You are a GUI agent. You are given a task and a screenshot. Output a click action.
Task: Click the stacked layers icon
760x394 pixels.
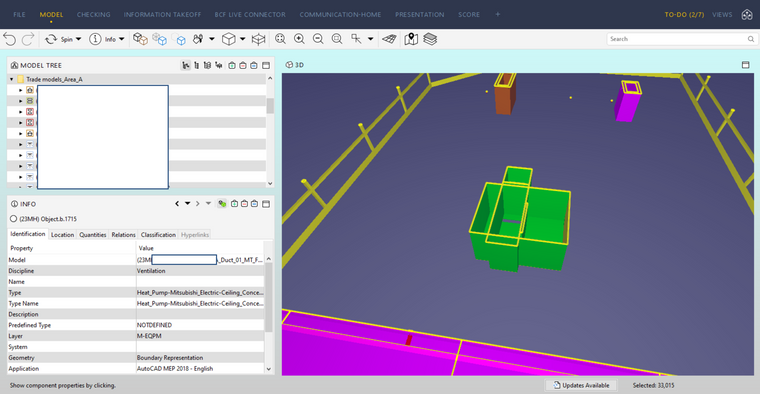(x=430, y=39)
